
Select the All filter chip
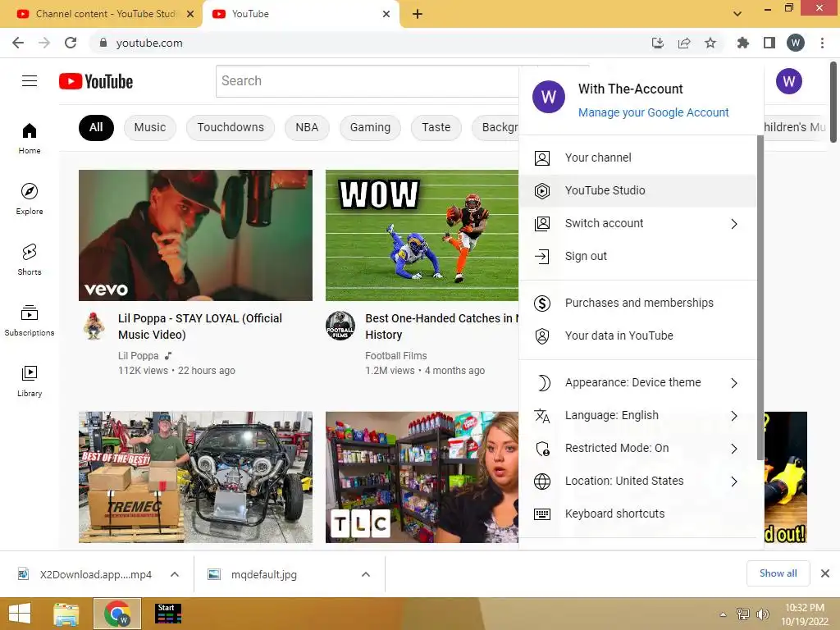tap(96, 127)
